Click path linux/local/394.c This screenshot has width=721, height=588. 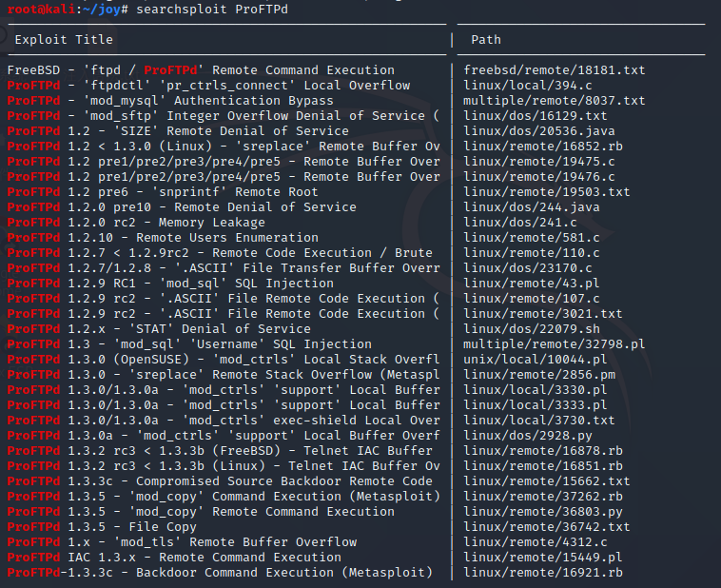[527, 85]
